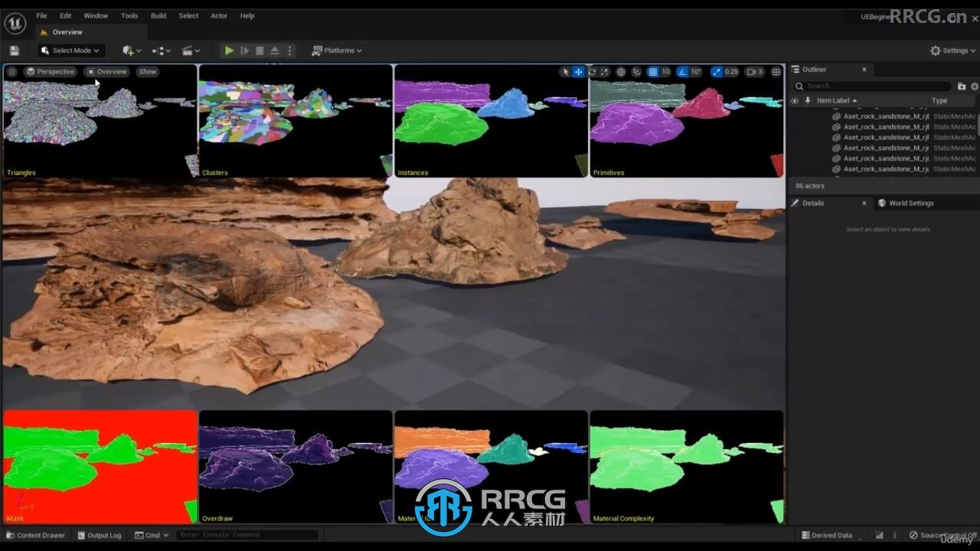Click the frame skip button

245,51
